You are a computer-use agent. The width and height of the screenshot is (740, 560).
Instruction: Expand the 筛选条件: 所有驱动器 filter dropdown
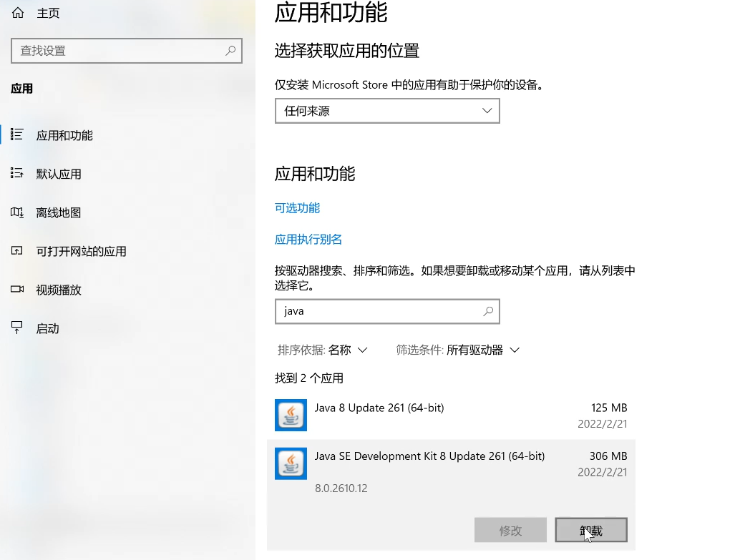click(458, 350)
